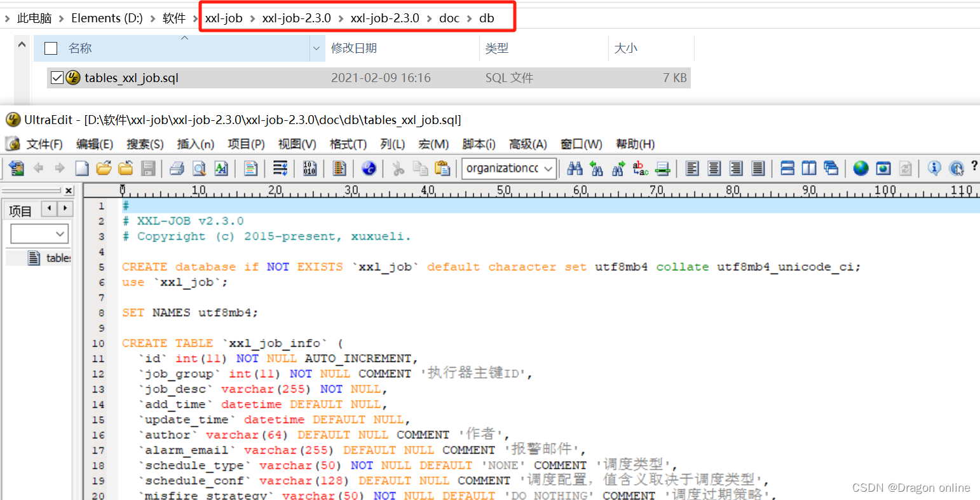Open the 文件(F) menu

(44, 144)
